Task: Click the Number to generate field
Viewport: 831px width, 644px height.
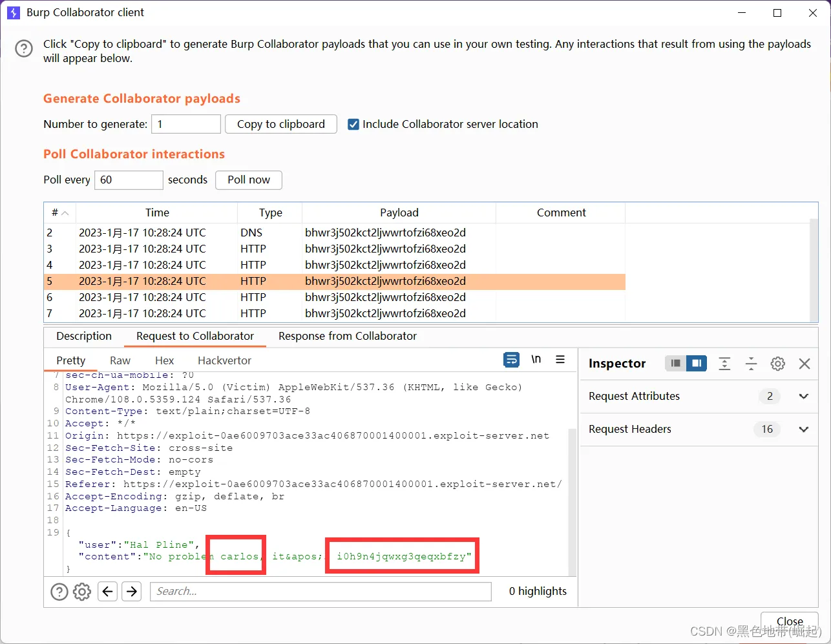Action: point(186,124)
